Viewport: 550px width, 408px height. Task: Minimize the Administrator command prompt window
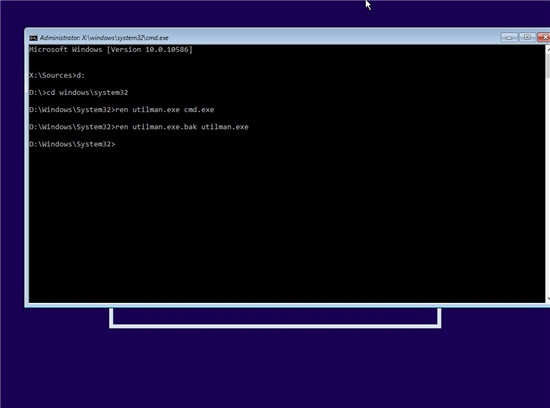click(509, 37)
